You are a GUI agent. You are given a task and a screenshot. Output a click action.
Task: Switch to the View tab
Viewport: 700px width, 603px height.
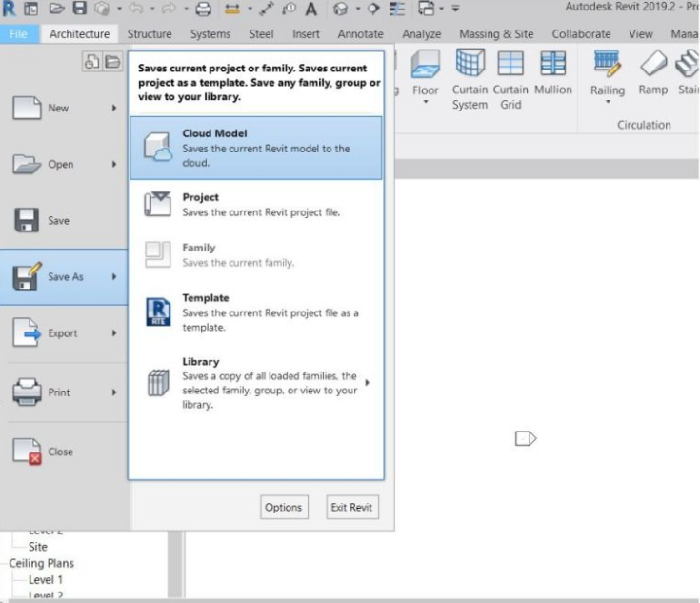click(x=641, y=34)
